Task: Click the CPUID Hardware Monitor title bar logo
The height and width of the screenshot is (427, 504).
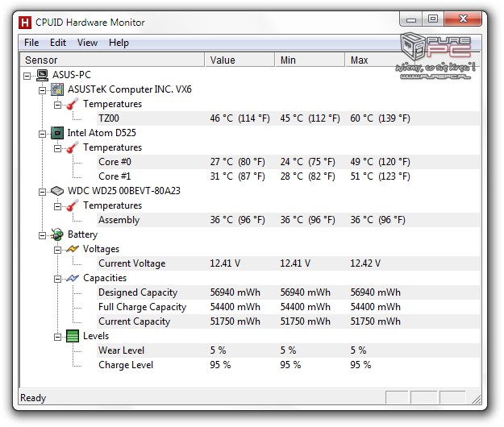Action: (25, 23)
